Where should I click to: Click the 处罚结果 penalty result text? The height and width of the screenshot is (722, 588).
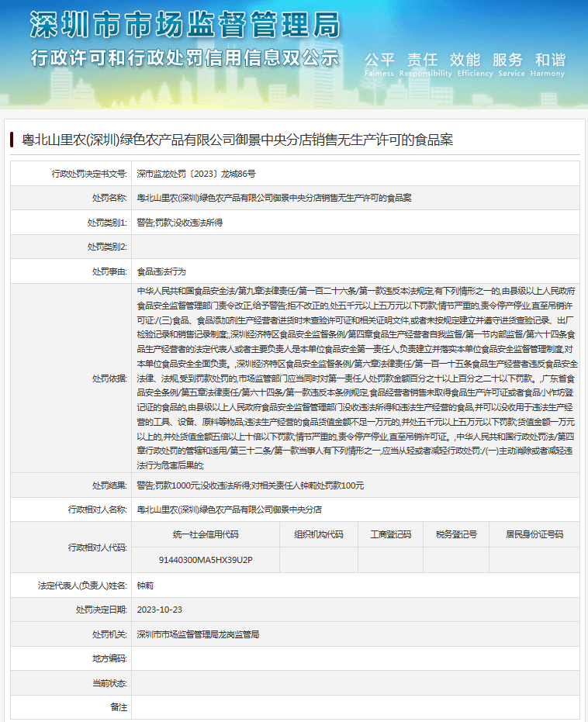tap(250, 485)
